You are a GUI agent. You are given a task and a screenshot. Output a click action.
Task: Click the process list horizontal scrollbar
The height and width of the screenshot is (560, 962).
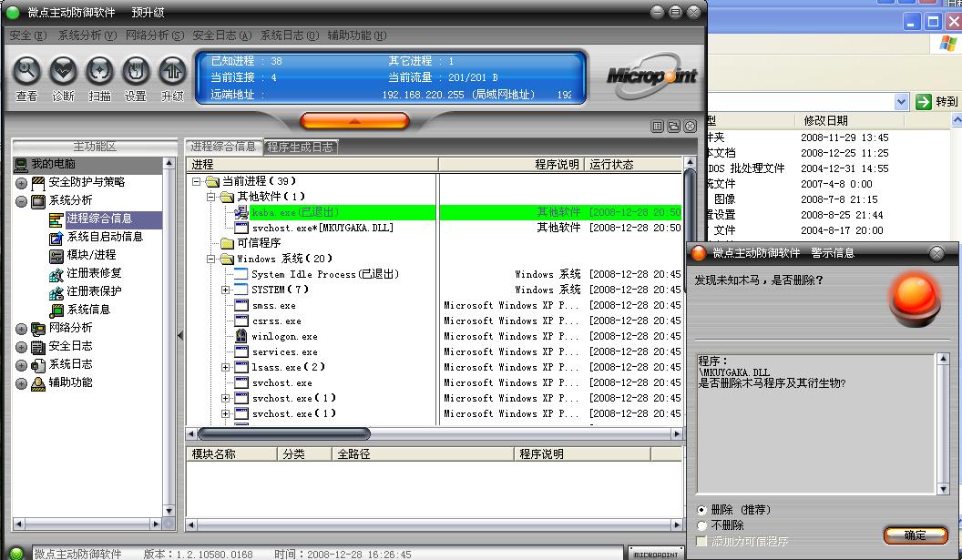pyautogui.click(x=284, y=433)
